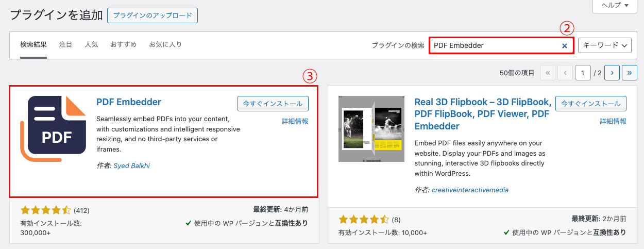
Task: Click the PDF Embedder star rating
Action: pos(45,210)
